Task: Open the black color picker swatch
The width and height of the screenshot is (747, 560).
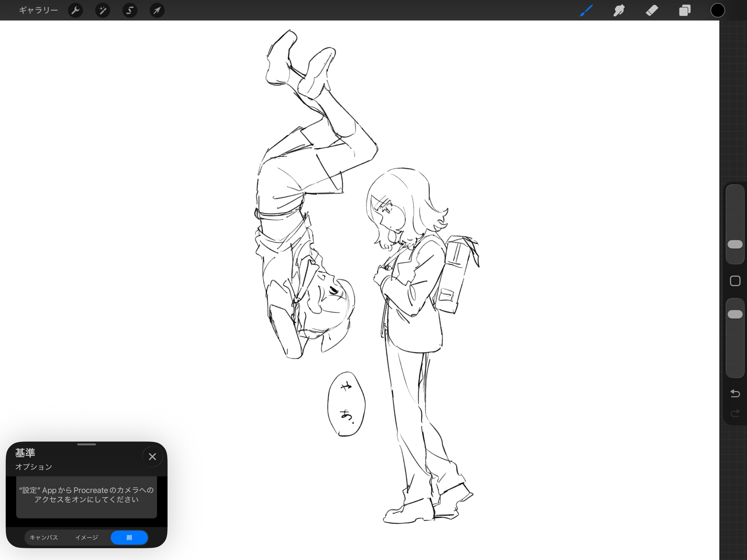Action: (x=717, y=10)
